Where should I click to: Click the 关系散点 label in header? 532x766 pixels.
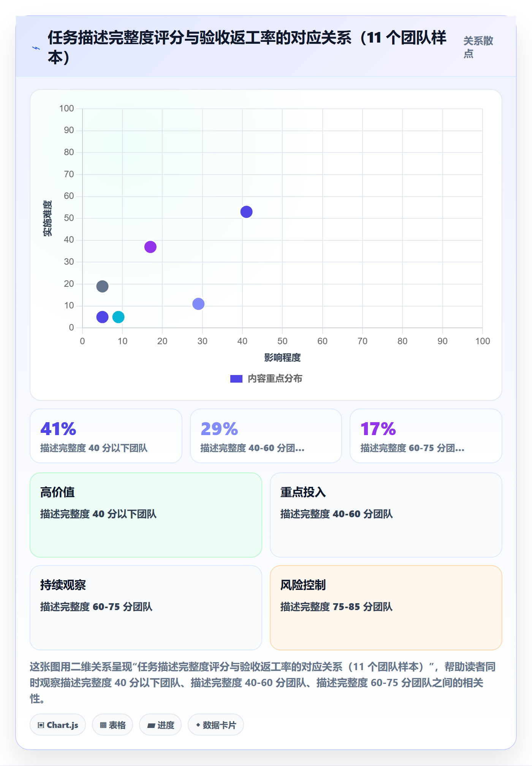(x=478, y=47)
